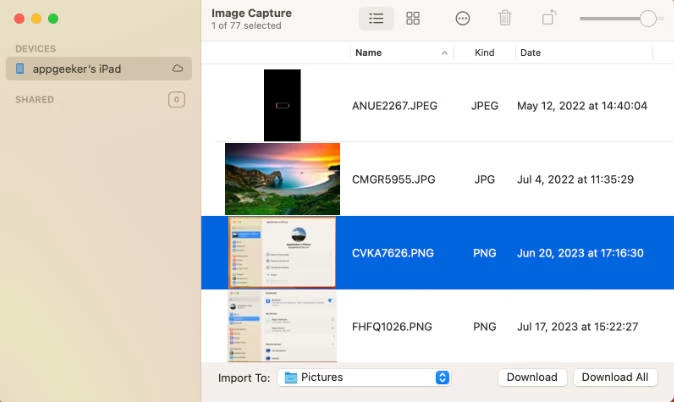Click the Pictures folder icon

tap(291, 378)
